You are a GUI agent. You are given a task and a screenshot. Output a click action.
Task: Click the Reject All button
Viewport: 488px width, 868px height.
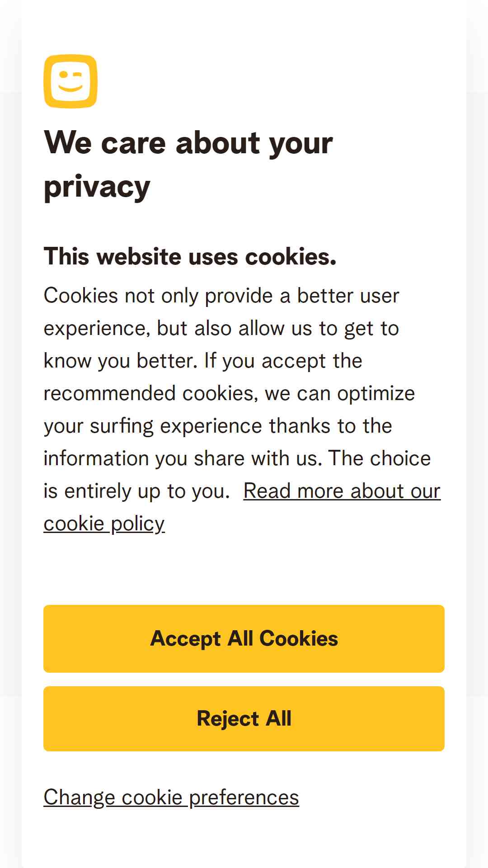[244, 719]
